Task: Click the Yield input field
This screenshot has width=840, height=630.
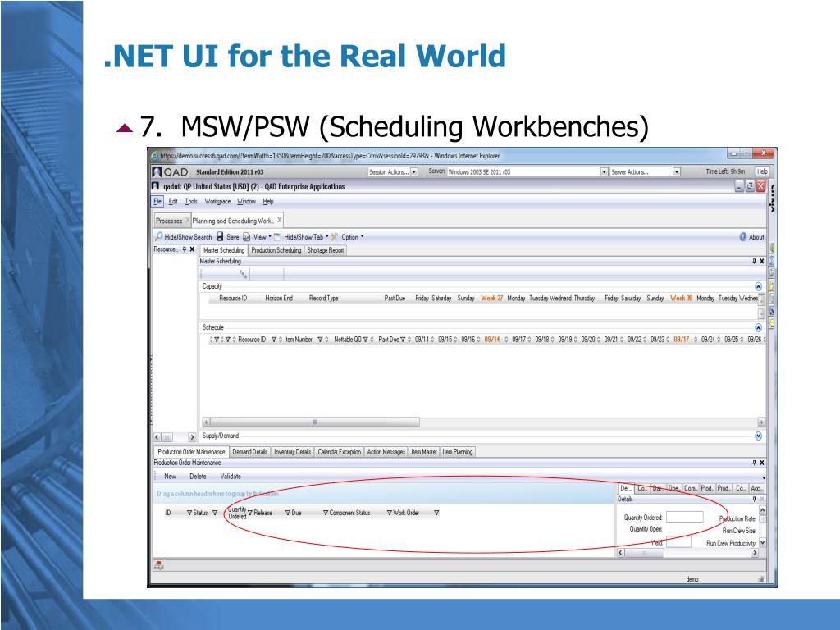Action: 678,541
